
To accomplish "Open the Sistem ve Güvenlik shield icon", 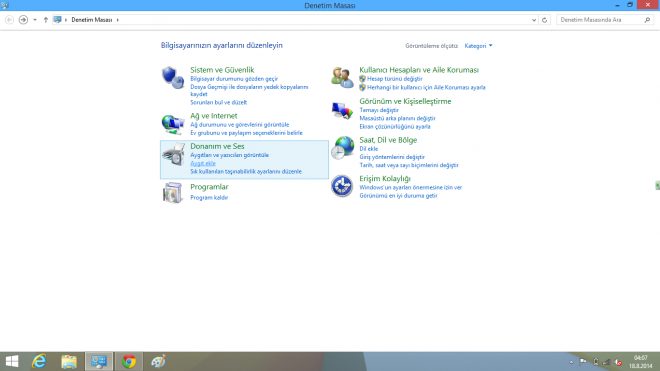I will (x=173, y=77).
